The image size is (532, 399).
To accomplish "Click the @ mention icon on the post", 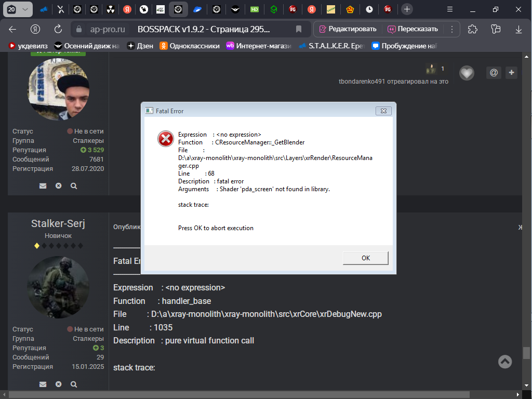I will [x=494, y=72].
